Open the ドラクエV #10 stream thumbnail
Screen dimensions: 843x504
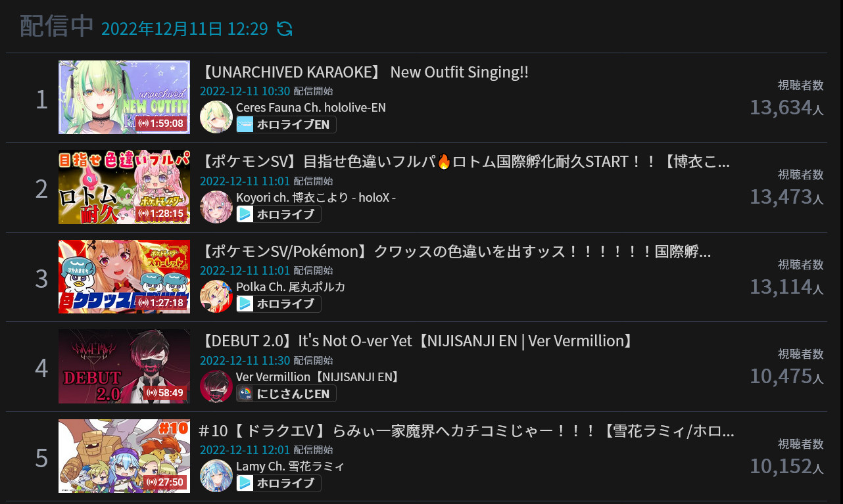pyautogui.click(x=124, y=456)
